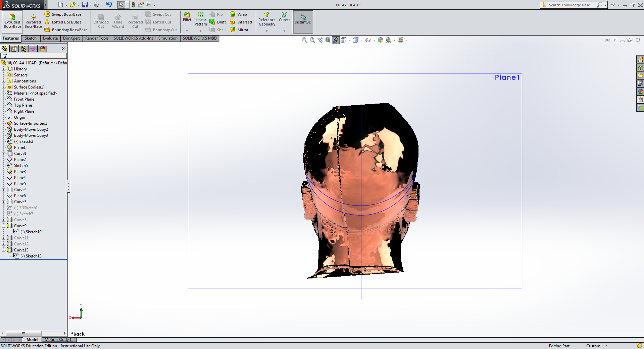
Task: Expand the Annotations node
Action: click(x=4, y=81)
